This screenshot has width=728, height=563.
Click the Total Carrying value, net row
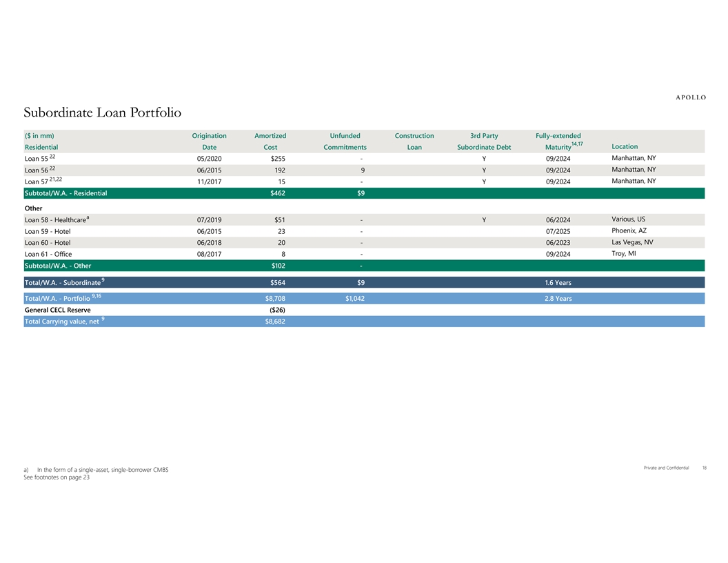[x=364, y=322]
